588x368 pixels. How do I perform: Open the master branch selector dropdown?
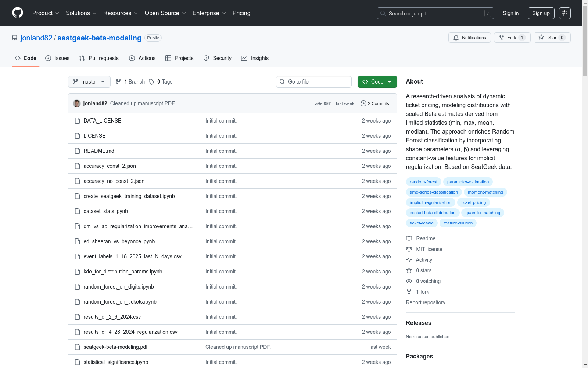(x=89, y=82)
